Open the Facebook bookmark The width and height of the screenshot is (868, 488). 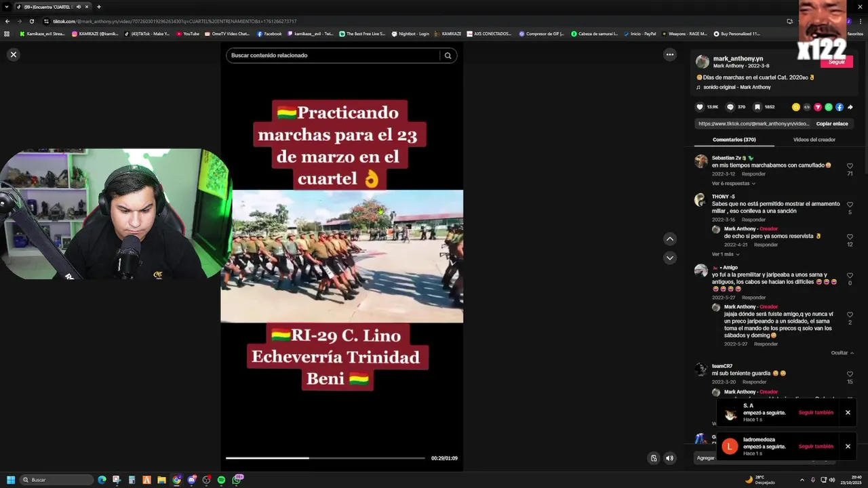pos(269,34)
